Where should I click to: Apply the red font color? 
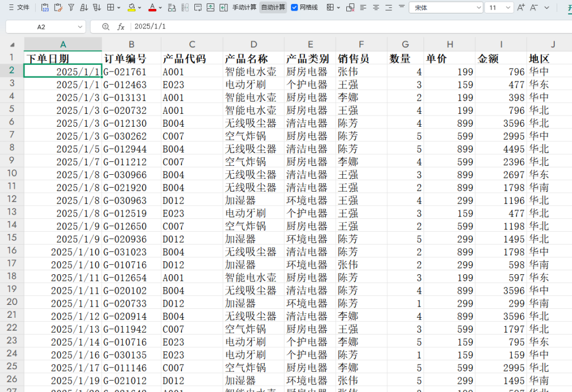[x=152, y=7]
